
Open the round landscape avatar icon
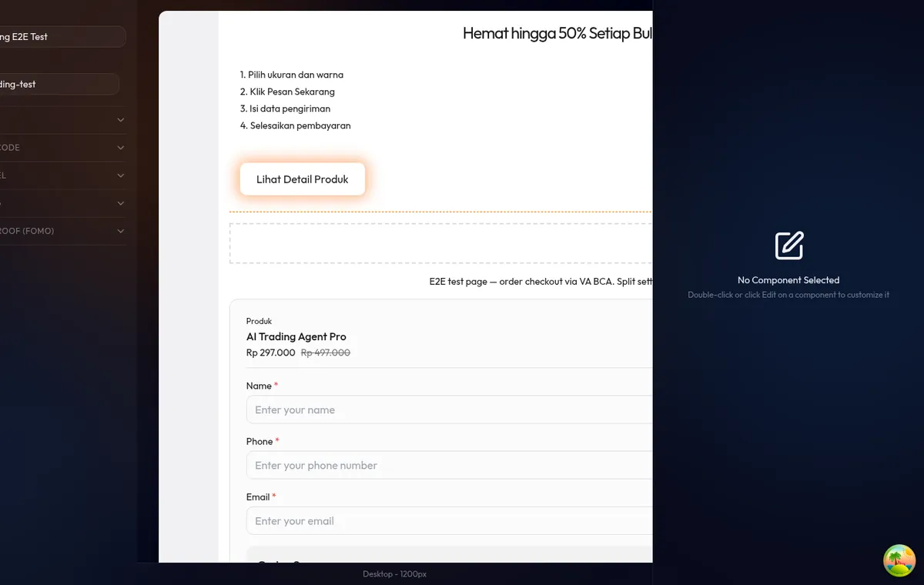[899, 560]
